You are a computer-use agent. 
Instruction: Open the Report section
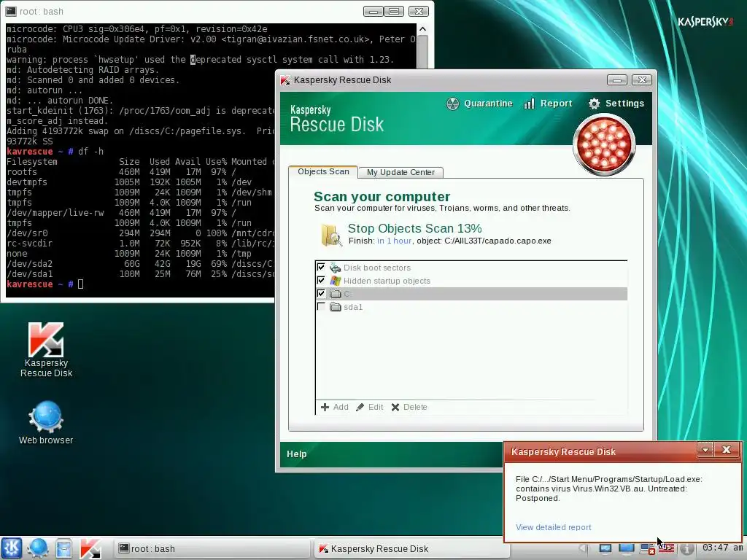[548, 104]
